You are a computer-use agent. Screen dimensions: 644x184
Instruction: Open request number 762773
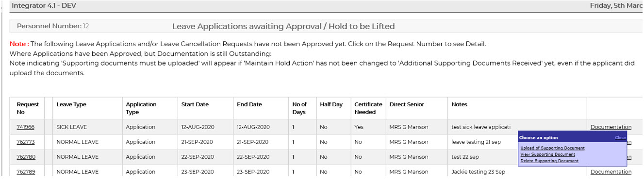click(x=25, y=142)
